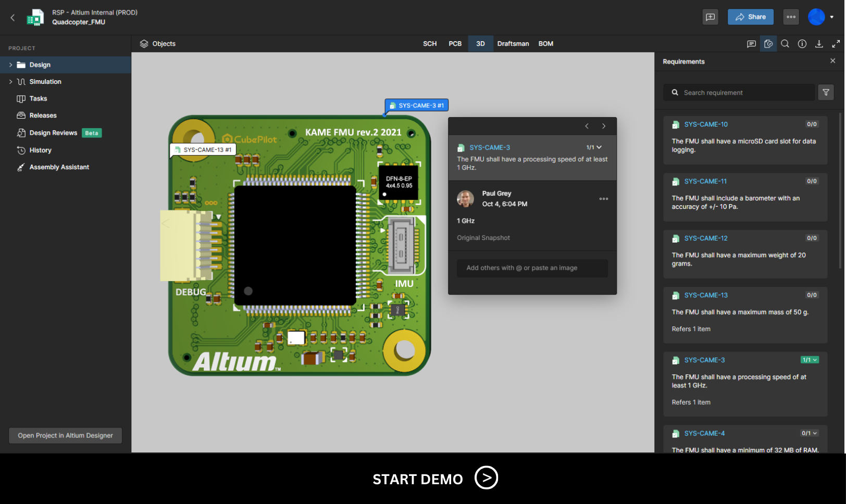846x504 pixels.
Task: Open requirement SYS-CAME-13 in list
Action: click(x=706, y=295)
